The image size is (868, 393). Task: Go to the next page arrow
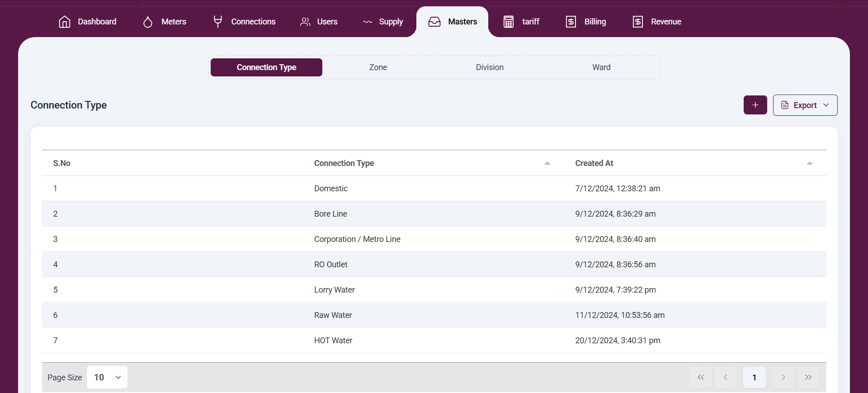pos(783,377)
